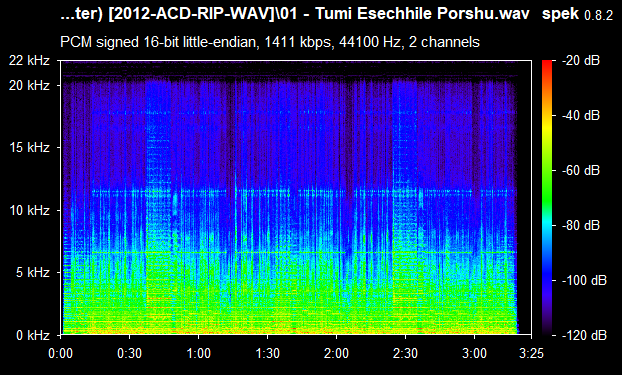The width and height of the screenshot is (622, 375).
Task: Click the 3:25 end time label
Action: (x=531, y=353)
